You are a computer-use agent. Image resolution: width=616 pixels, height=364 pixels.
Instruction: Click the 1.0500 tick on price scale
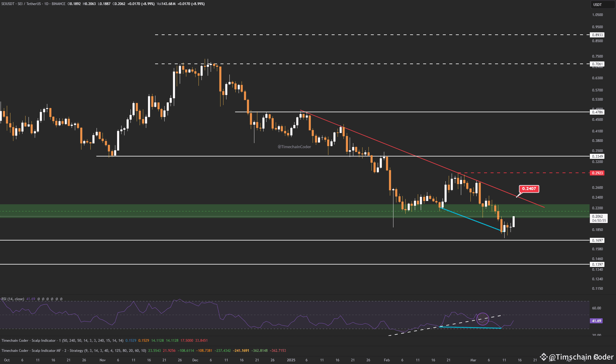pyautogui.click(x=597, y=15)
